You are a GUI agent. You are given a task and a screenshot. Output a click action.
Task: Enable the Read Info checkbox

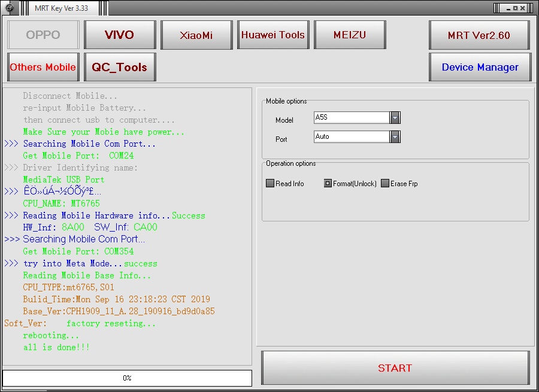270,184
